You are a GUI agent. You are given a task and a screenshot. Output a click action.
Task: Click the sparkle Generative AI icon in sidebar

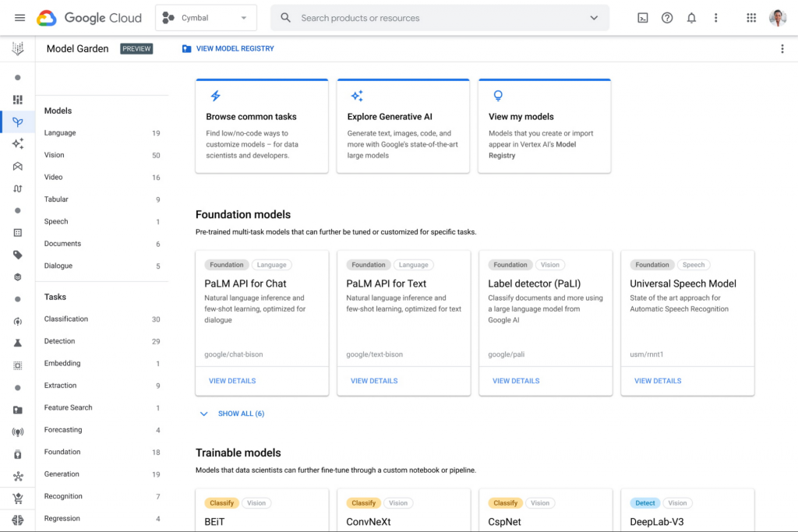[x=18, y=143]
